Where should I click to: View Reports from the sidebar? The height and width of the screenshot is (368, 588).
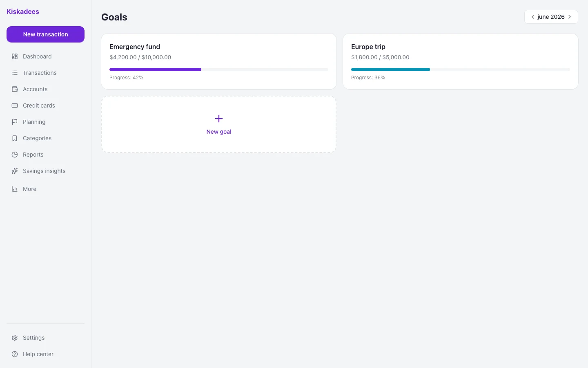(x=45, y=155)
